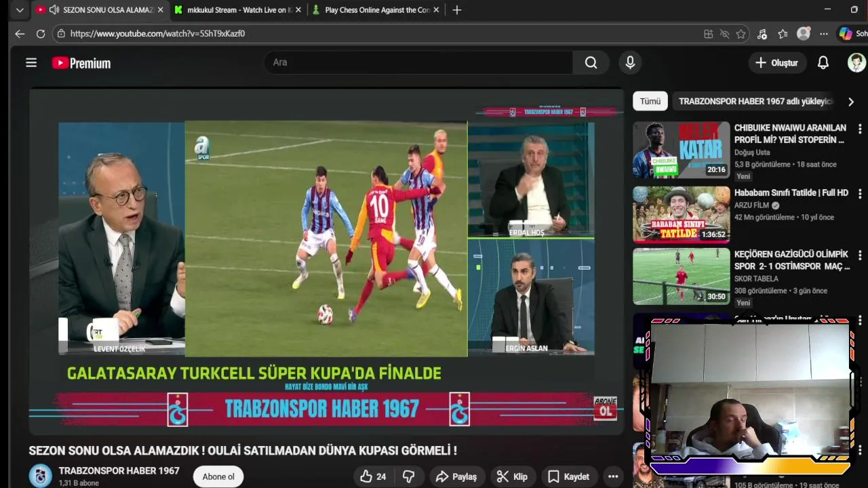Open media control music-note icon
Viewport: 868px width, 488px height.
click(762, 34)
